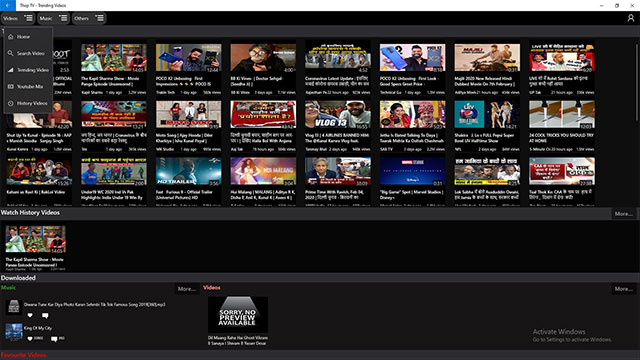Click the Home house icon in menu

pos(11,37)
